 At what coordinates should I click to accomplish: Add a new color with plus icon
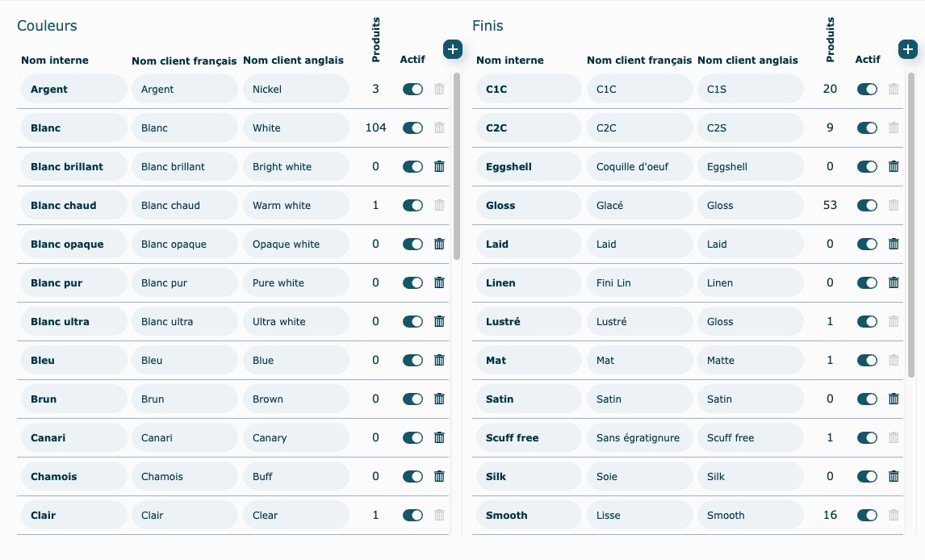point(453,49)
